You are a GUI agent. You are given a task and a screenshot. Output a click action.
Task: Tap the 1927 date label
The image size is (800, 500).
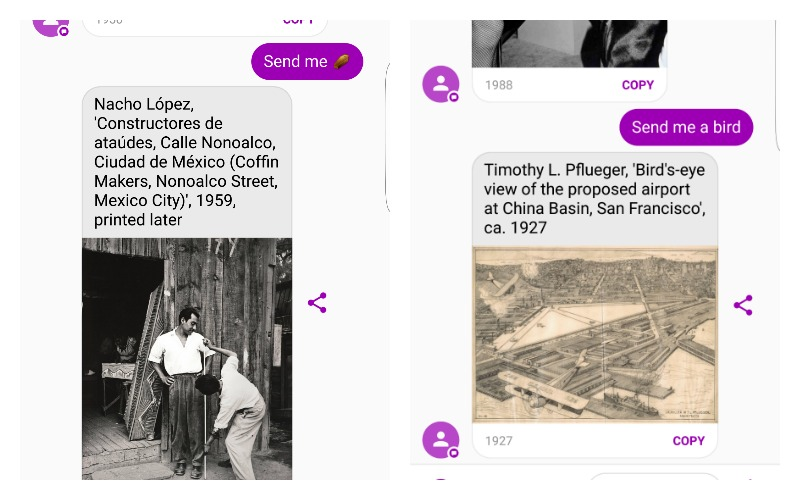(x=498, y=441)
